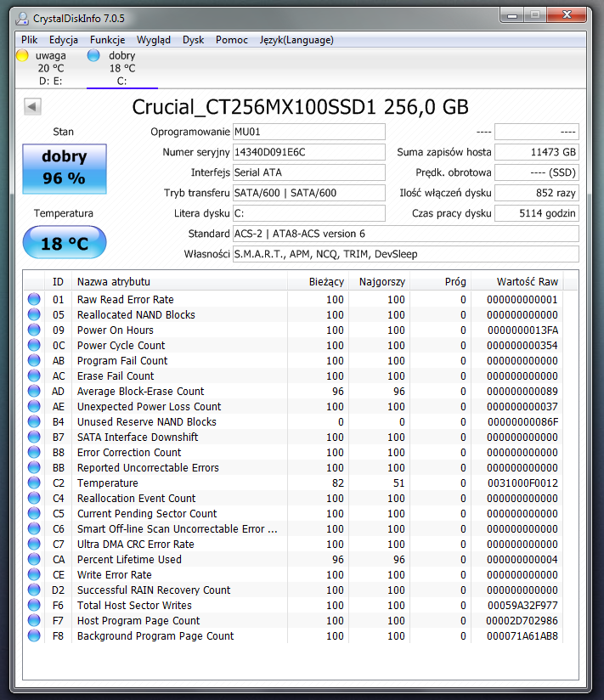Click the power-on count value 852 razy
The image size is (604, 700).
click(x=537, y=193)
